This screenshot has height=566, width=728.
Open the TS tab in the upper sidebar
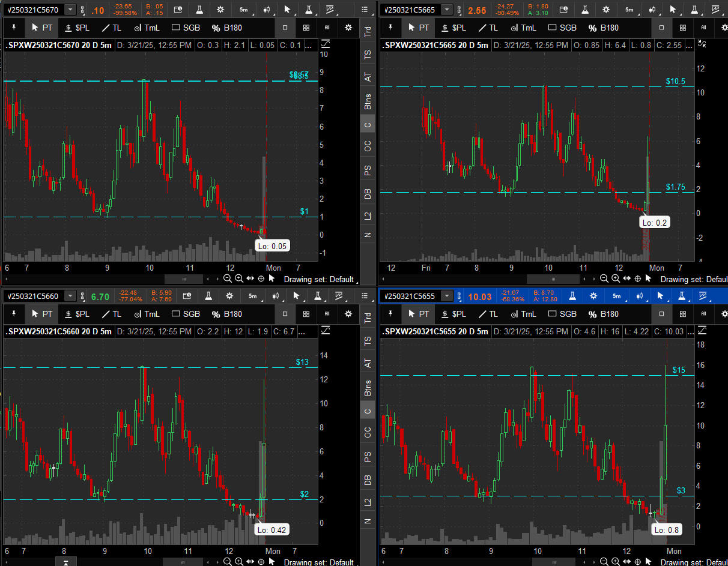(x=368, y=54)
